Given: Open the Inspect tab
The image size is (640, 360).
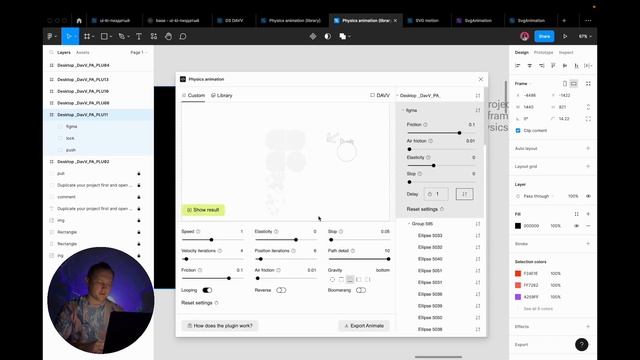Looking at the screenshot, I should pos(566,53).
